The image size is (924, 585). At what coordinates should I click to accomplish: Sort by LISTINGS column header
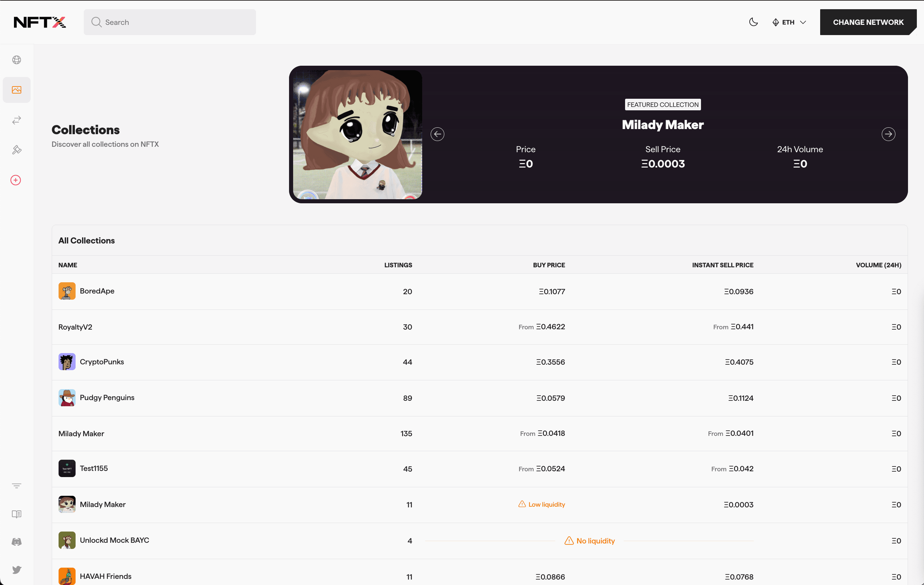[398, 265]
